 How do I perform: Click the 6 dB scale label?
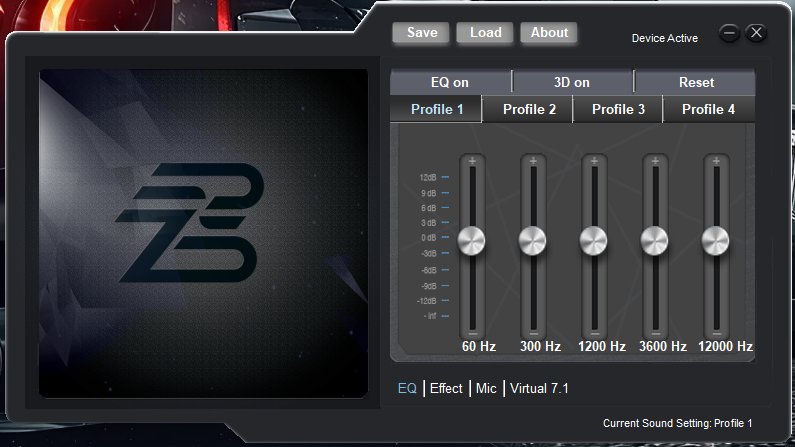[428, 208]
